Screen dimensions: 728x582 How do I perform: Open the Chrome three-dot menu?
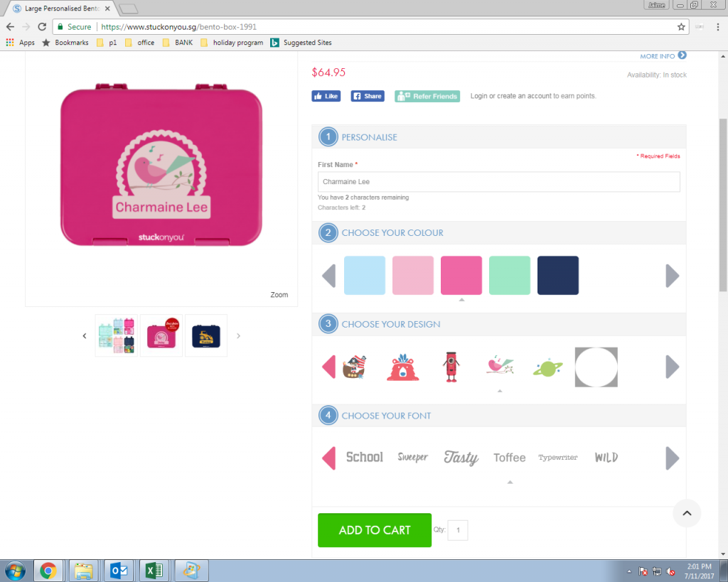(x=718, y=27)
